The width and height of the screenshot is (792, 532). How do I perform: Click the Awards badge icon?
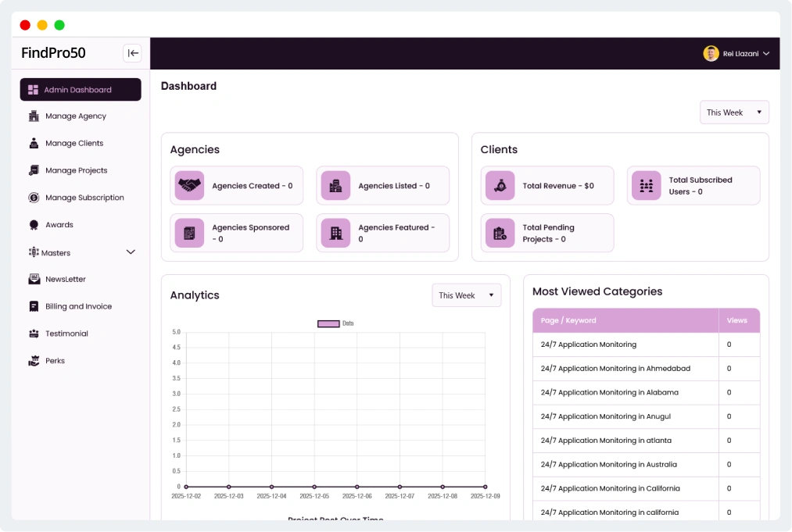coord(34,225)
